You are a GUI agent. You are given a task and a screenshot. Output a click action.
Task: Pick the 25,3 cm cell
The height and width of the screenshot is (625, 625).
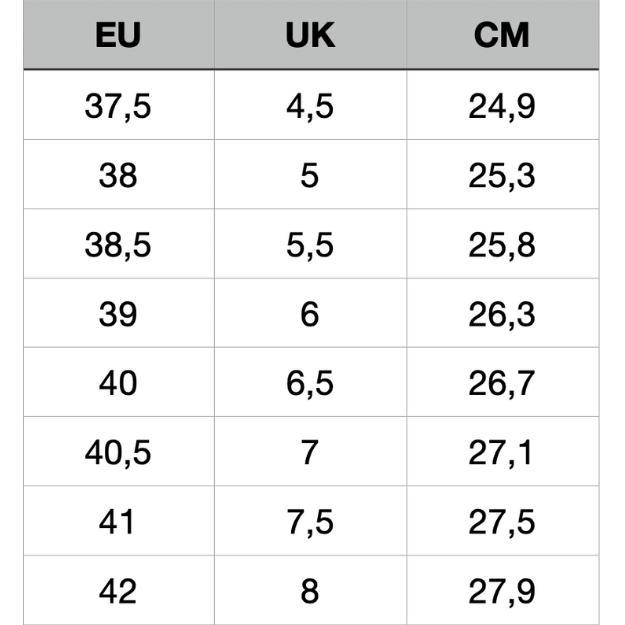(502, 176)
